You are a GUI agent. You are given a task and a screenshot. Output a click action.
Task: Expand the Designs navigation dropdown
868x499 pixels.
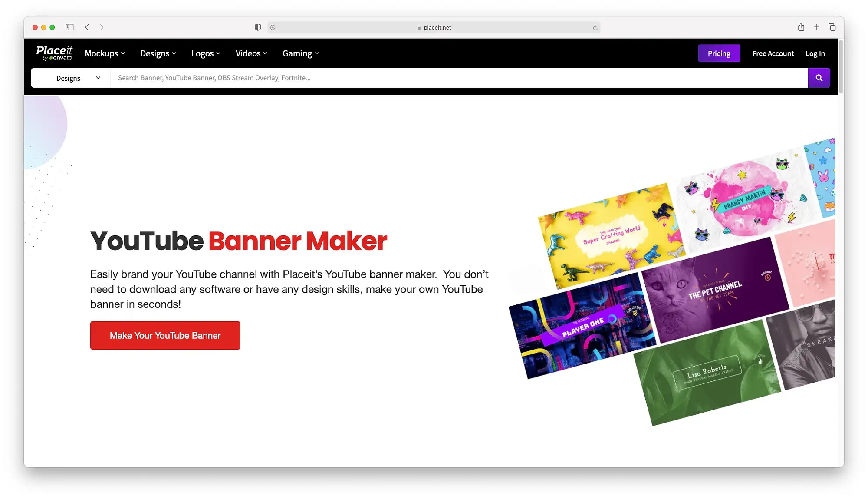pos(158,53)
